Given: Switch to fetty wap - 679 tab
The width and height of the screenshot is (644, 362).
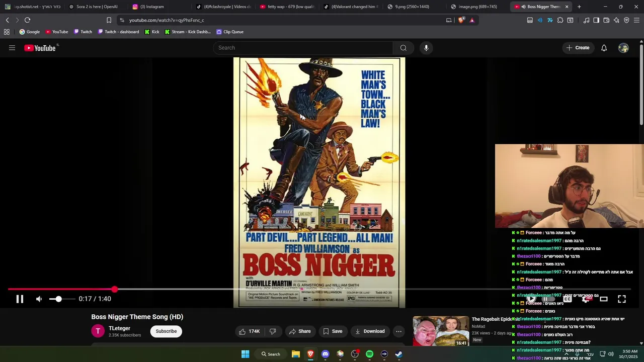Looking at the screenshot, I should pos(288,7).
